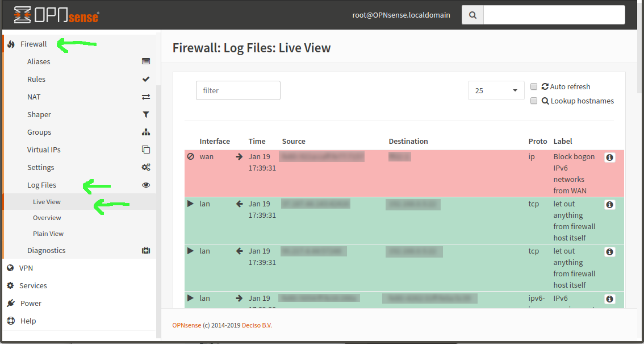
Task: Click into the filter text field
Action: point(238,90)
